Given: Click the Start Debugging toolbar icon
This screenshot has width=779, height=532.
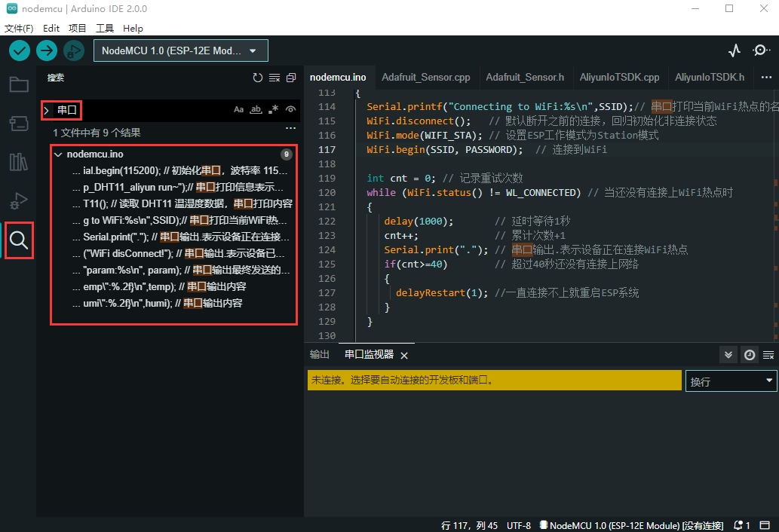Looking at the screenshot, I should [73, 50].
